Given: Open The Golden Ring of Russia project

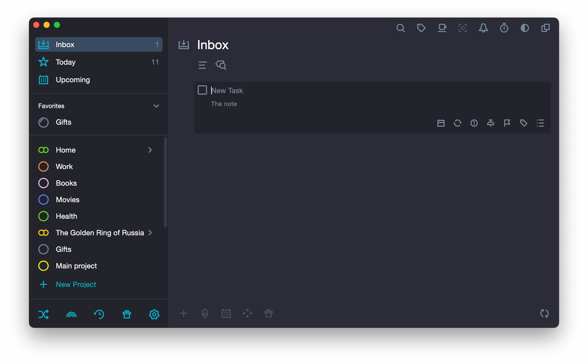Looking at the screenshot, I should coord(100,233).
